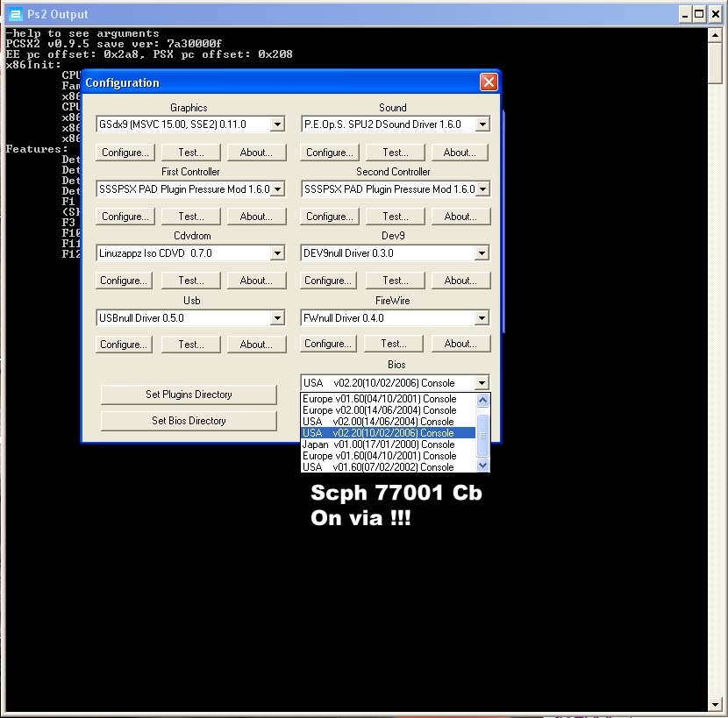Expand the Usb plugin dropdown
Viewport: 728px width, 718px height.
coord(277,318)
